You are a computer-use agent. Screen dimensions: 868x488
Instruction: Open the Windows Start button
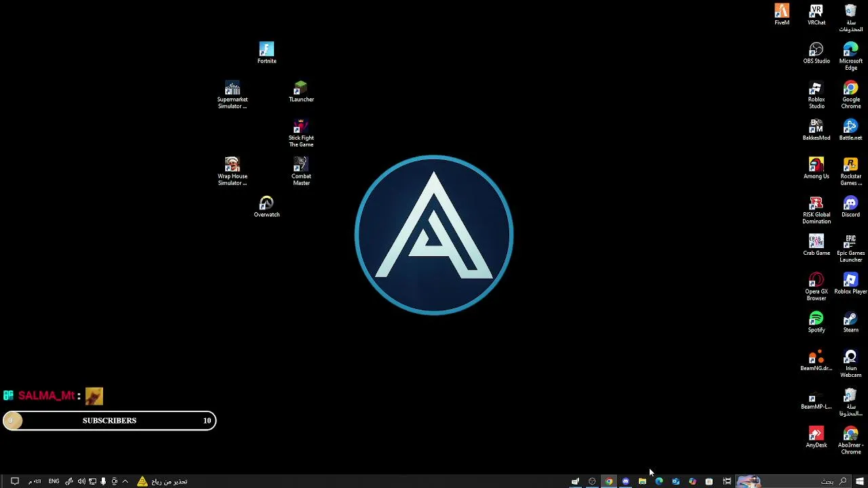[859, 481]
